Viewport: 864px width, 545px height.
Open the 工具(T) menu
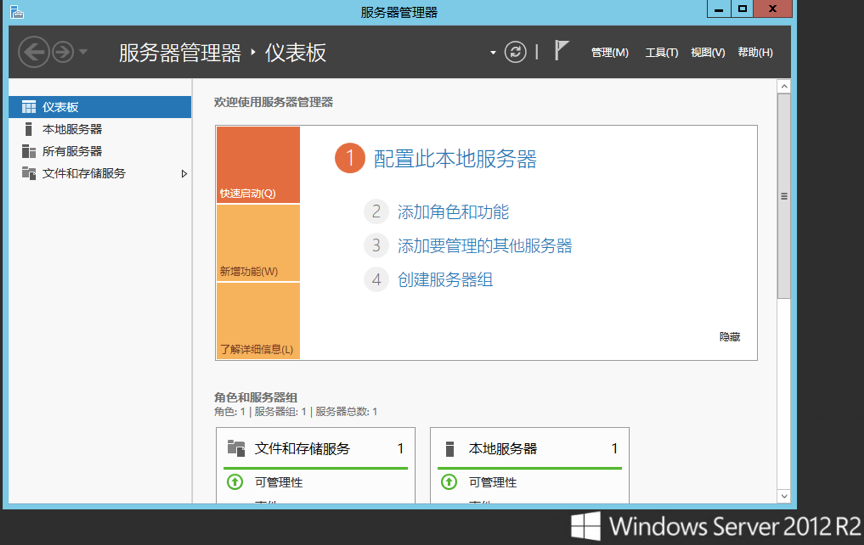[x=661, y=52]
